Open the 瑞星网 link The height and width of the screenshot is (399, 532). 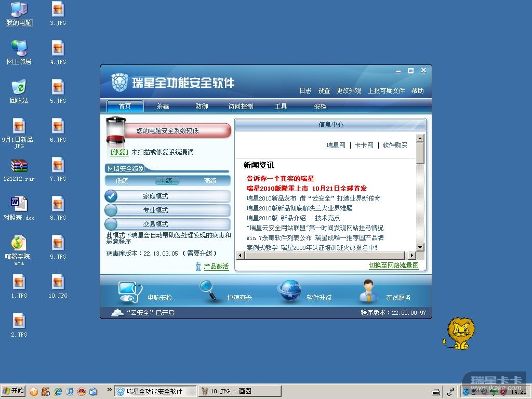click(x=336, y=145)
